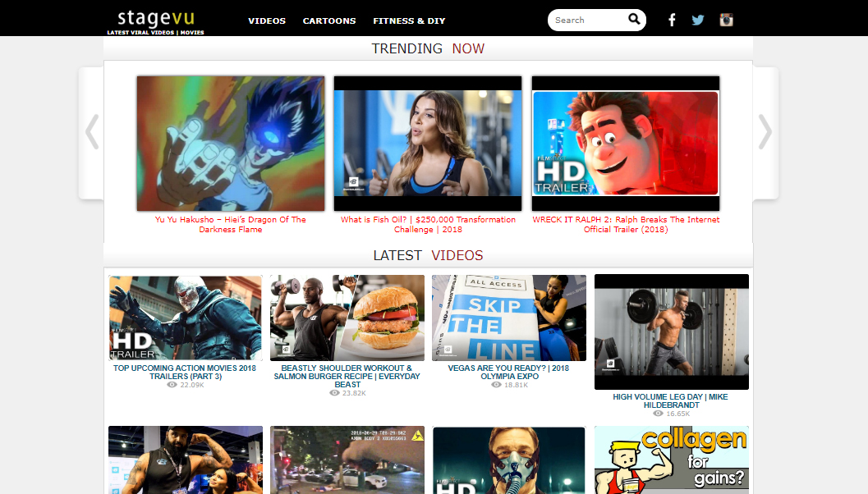This screenshot has width=868, height=494.
Task: Click the view-count eye icon beside 23.82K
Action: tap(334, 393)
